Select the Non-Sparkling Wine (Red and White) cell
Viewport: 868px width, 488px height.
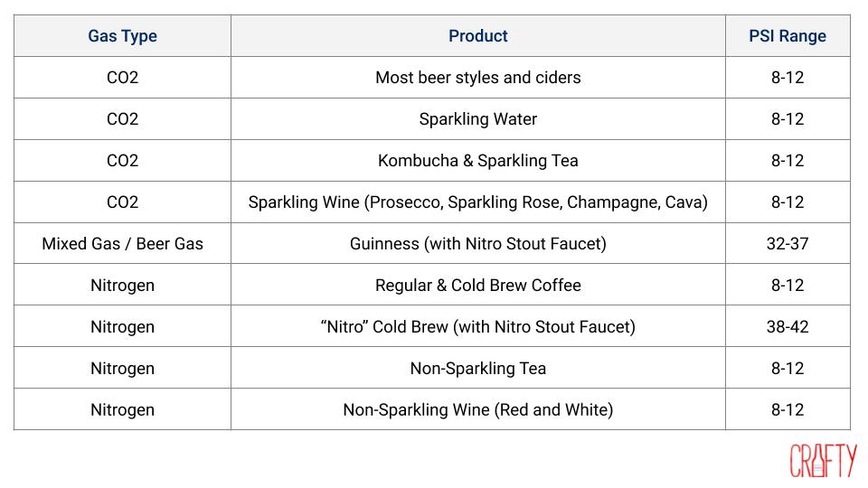coord(477,410)
